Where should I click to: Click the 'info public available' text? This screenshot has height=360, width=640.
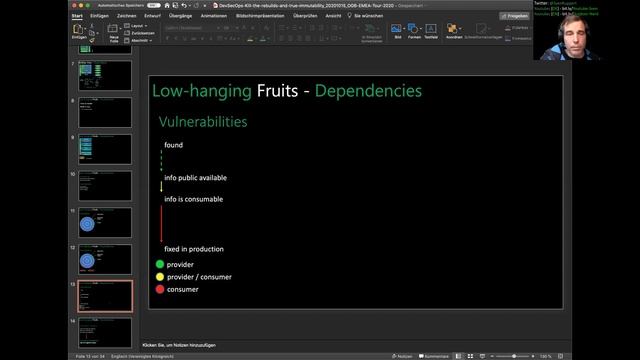tap(196, 178)
